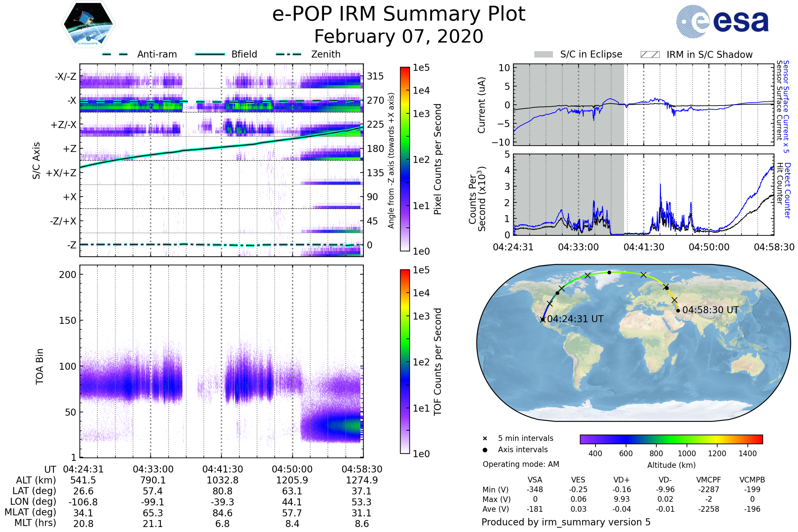Click the Zenith dash-dot legend marker

pos(289,54)
